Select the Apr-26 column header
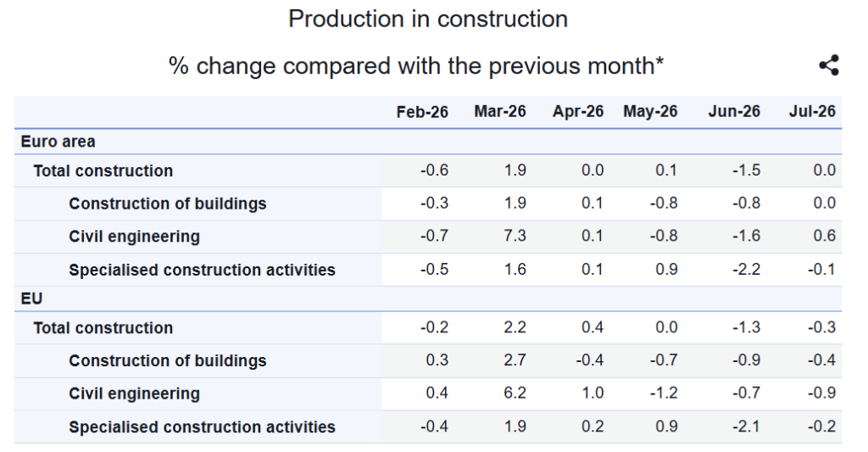Viewport: 868px width, 452px height. pyautogui.click(x=578, y=111)
